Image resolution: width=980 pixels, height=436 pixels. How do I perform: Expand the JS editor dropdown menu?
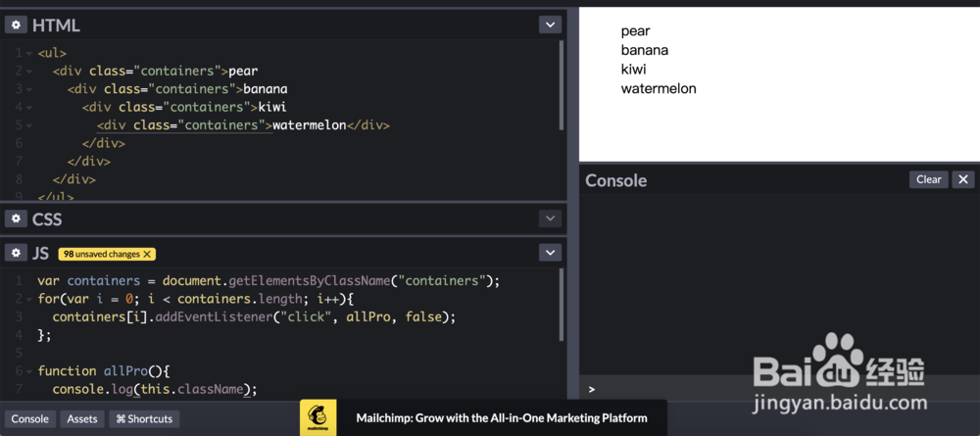coord(550,253)
